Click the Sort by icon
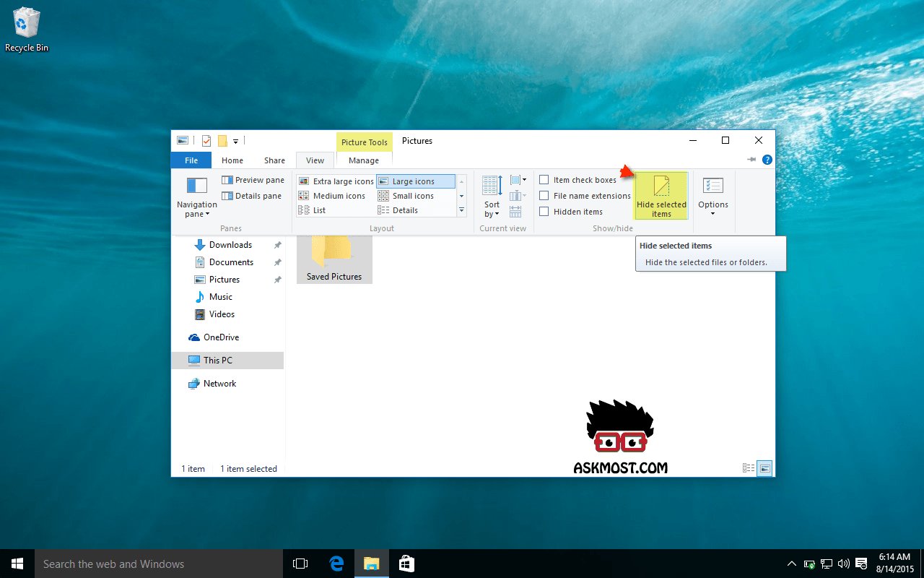 492,186
